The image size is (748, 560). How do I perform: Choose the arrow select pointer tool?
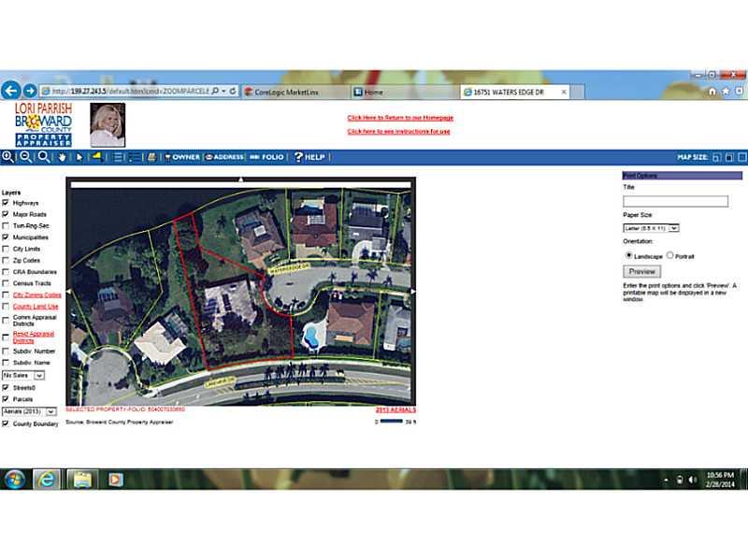79,157
